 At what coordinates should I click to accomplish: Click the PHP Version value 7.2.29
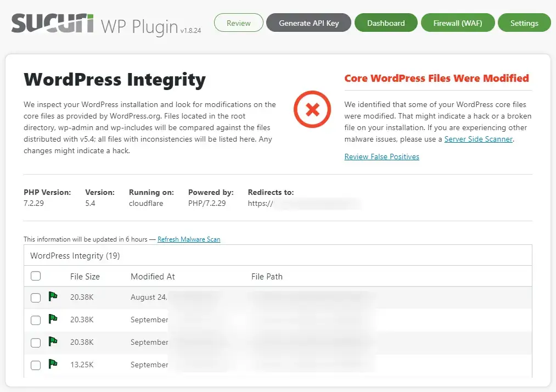[x=33, y=203]
